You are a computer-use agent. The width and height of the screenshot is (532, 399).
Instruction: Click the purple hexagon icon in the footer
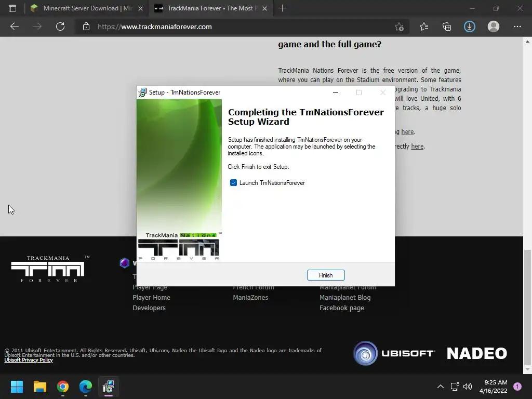tap(124, 262)
